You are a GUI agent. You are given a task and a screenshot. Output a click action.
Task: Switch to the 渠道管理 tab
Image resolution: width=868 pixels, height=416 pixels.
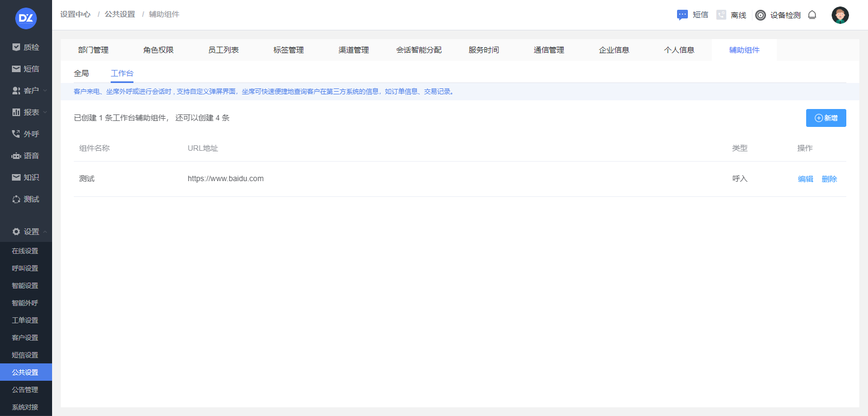coord(354,50)
